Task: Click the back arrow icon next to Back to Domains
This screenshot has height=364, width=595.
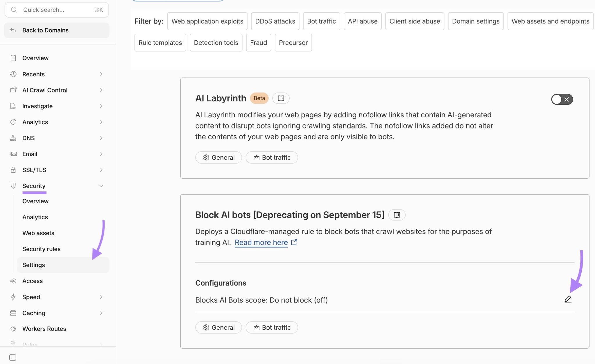Action: pos(13,30)
